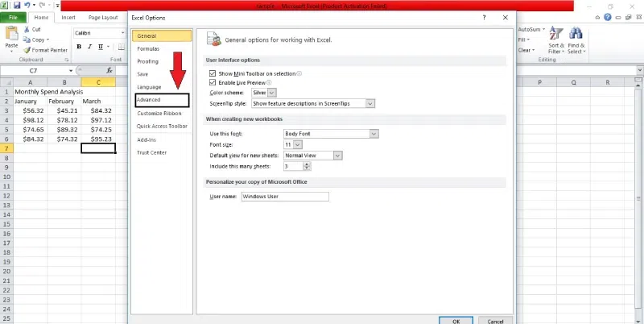The image size is (644, 324).
Task: Select column P header
Action: pos(539,82)
